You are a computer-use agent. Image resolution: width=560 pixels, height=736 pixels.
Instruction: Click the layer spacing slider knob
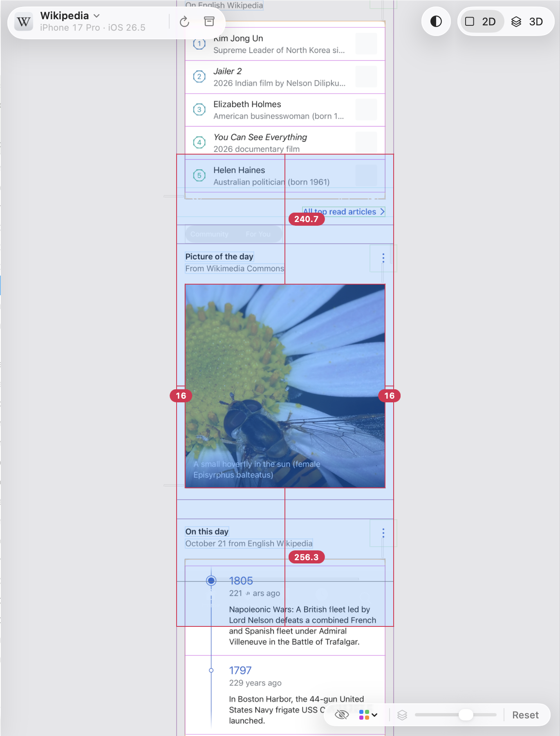(466, 715)
